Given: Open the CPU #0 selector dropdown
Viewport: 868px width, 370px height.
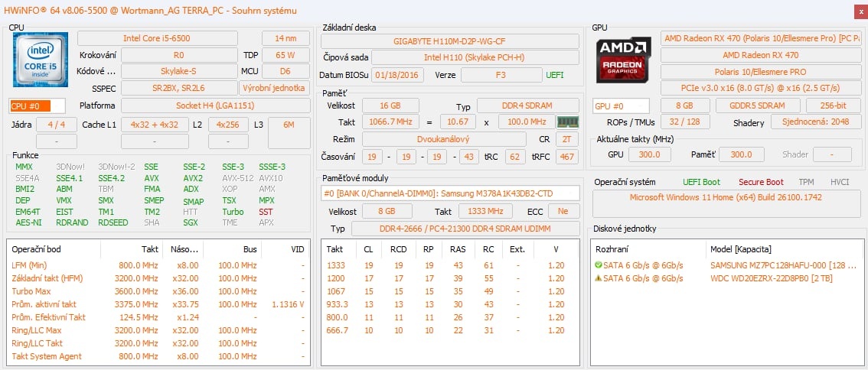Looking at the screenshot, I should tap(37, 106).
